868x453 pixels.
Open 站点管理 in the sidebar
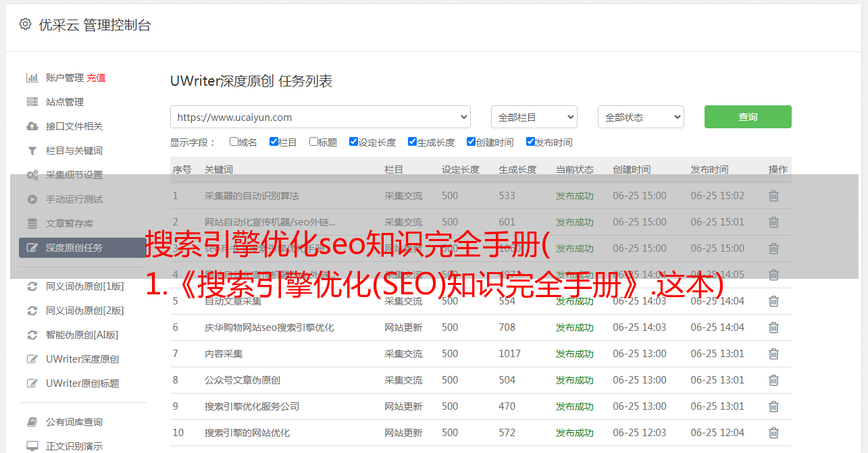(x=65, y=102)
